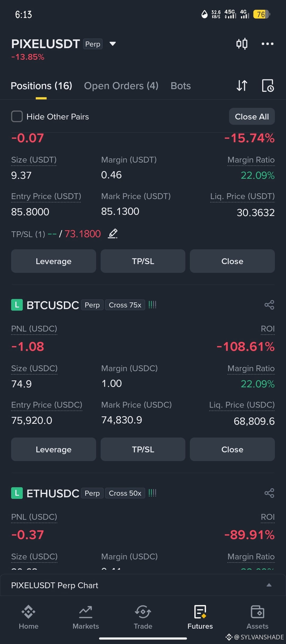Open the PIXELUSDT pair dropdown arrow
The width and height of the screenshot is (286, 644).
tap(113, 44)
